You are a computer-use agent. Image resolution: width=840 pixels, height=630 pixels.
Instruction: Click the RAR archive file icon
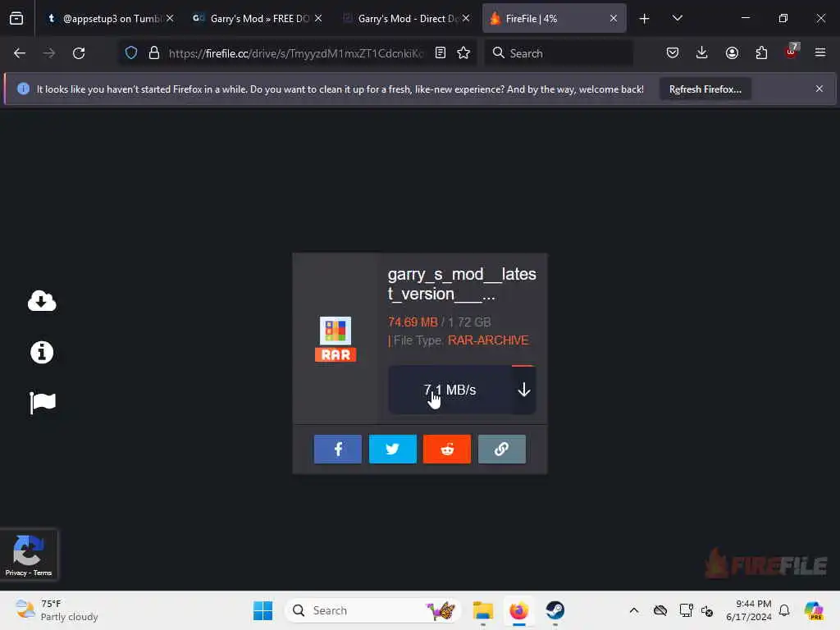(336, 339)
